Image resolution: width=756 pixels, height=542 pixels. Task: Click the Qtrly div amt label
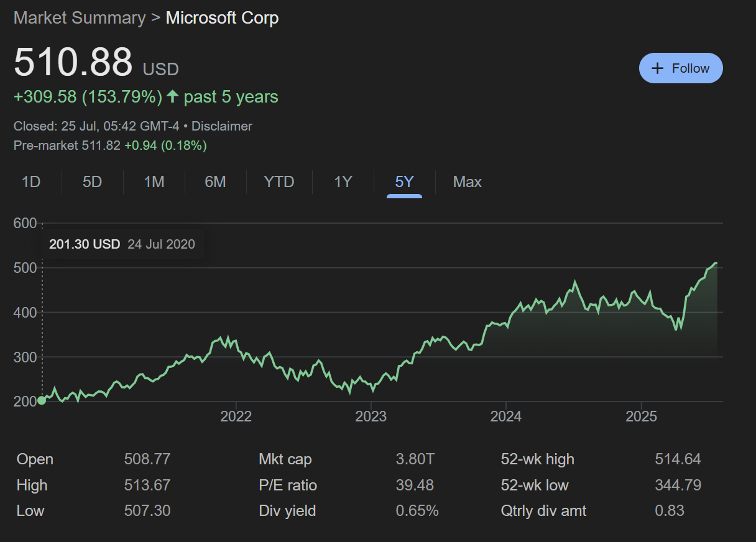(x=544, y=511)
